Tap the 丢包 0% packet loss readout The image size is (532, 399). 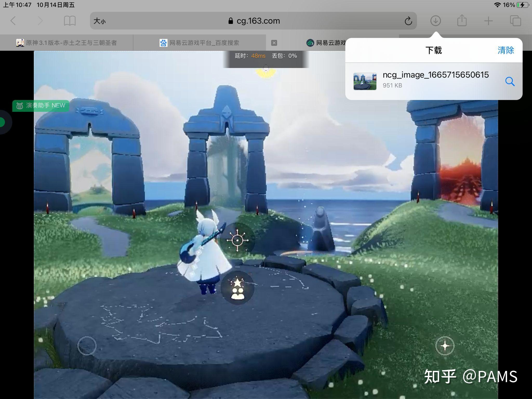[x=284, y=56]
